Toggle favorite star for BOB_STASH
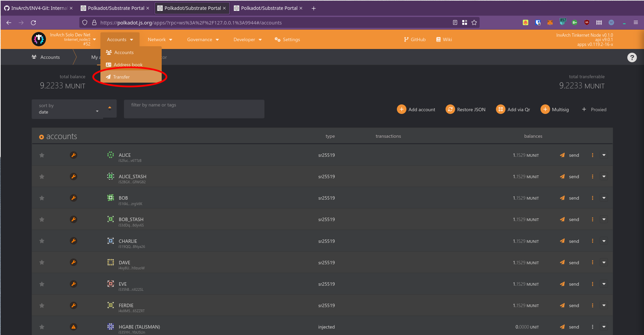This screenshot has height=335, width=644. pyautogui.click(x=42, y=219)
